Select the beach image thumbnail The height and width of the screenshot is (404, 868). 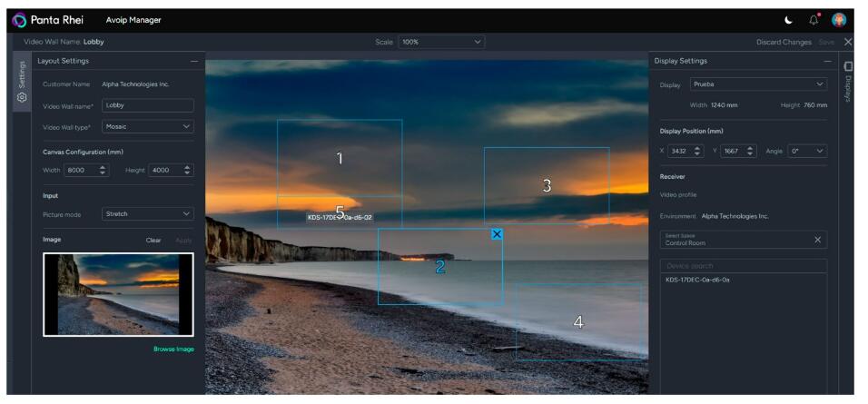(118, 294)
